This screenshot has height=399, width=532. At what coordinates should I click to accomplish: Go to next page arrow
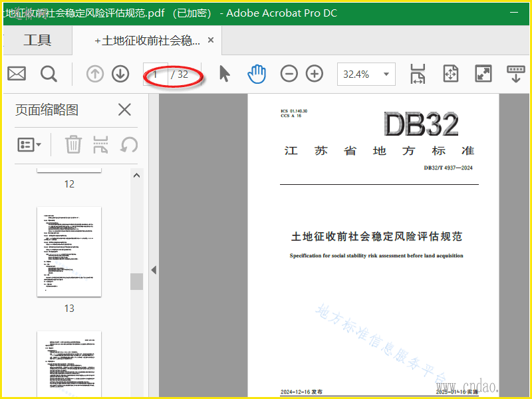pos(120,74)
